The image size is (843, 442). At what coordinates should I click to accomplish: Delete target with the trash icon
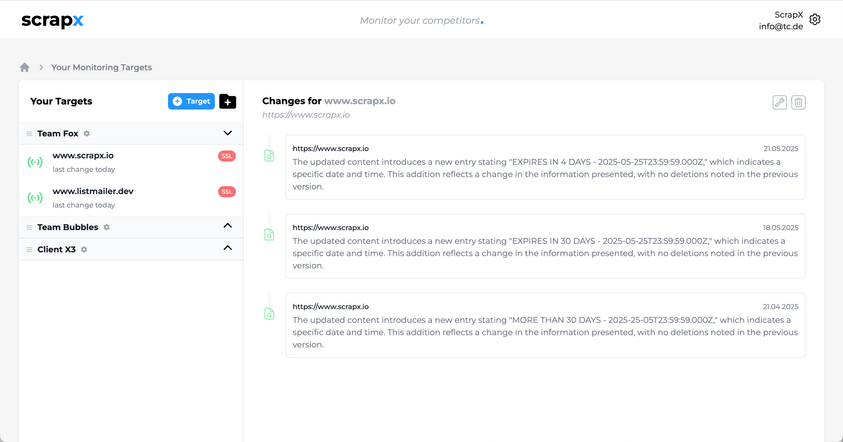tap(798, 102)
